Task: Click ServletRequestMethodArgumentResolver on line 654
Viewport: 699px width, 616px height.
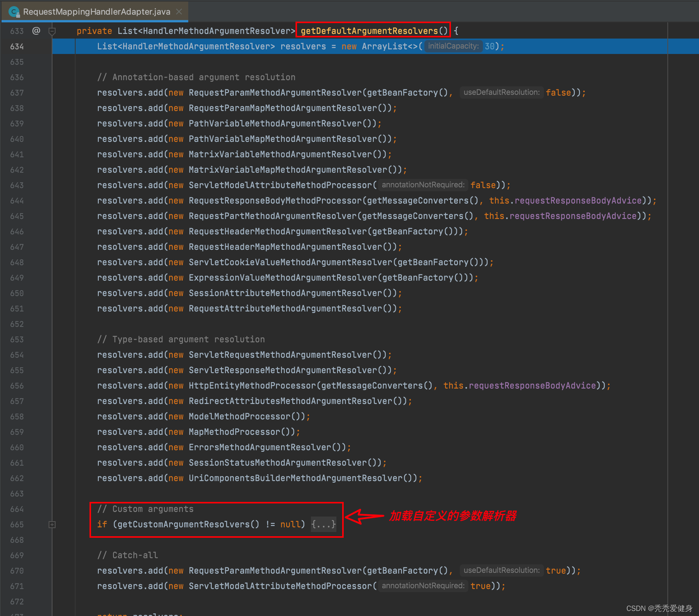Action: tap(280, 355)
